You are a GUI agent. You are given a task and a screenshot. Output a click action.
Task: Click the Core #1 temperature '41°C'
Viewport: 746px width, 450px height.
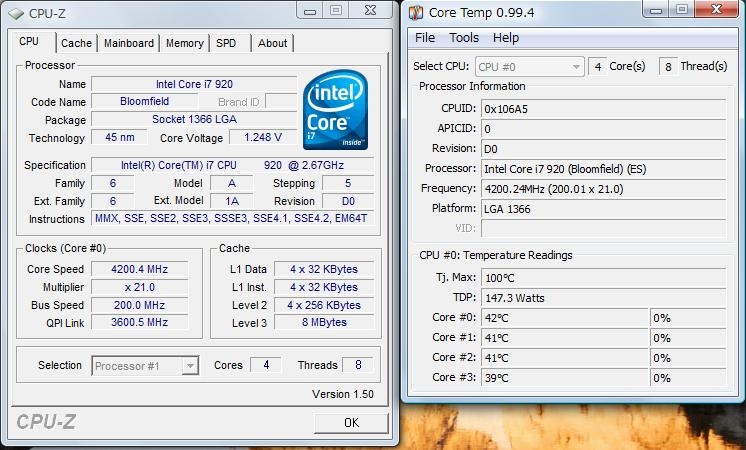pyautogui.click(x=565, y=338)
